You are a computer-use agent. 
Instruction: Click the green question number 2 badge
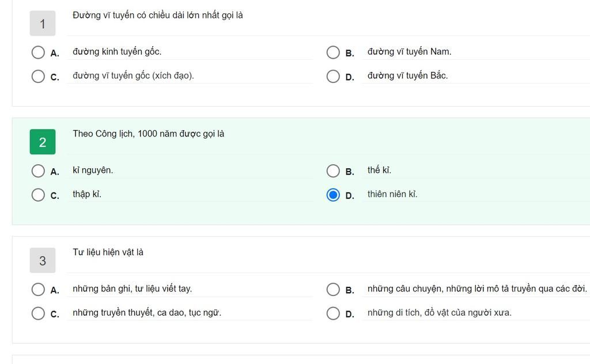[43, 142]
